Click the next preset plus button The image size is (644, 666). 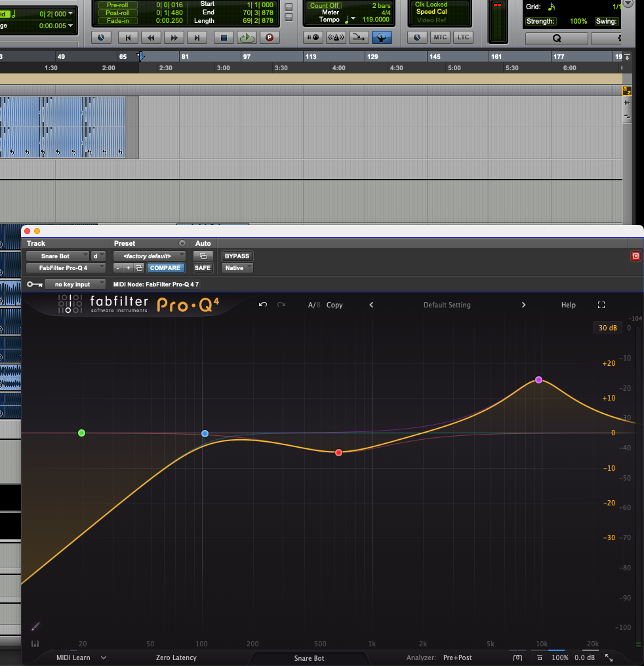pyautogui.click(x=129, y=268)
